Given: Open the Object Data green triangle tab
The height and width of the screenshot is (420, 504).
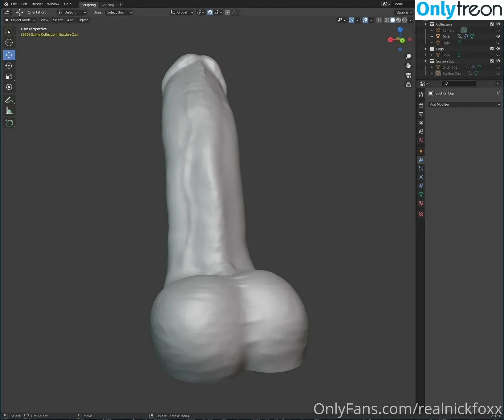Looking at the screenshot, I should (x=421, y=194).
